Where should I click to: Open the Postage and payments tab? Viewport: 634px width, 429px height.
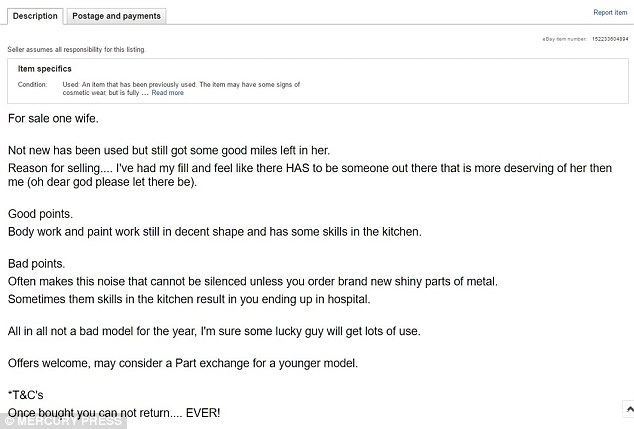116,16
